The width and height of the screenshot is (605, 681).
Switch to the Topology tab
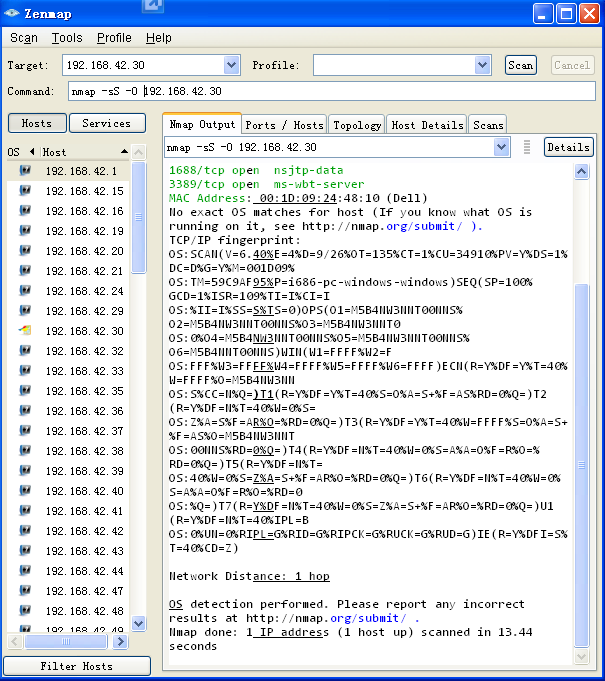pos(357,125)
